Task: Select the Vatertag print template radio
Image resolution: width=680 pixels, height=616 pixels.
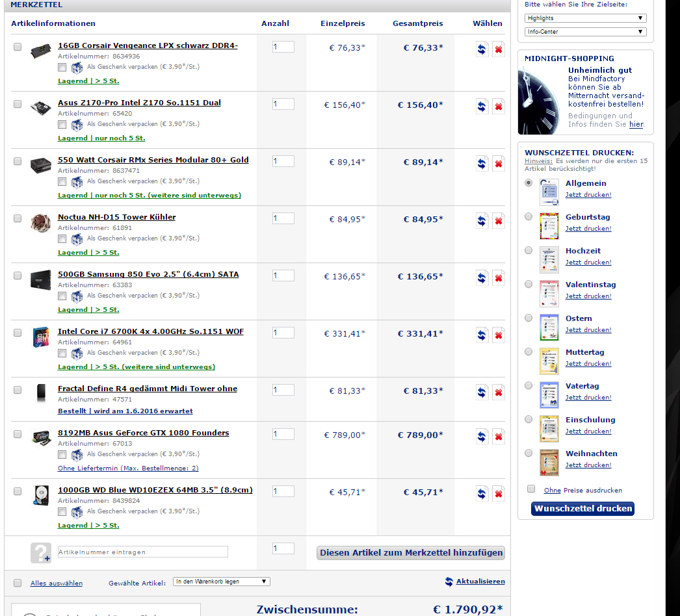Action: (x=529, y=385)
